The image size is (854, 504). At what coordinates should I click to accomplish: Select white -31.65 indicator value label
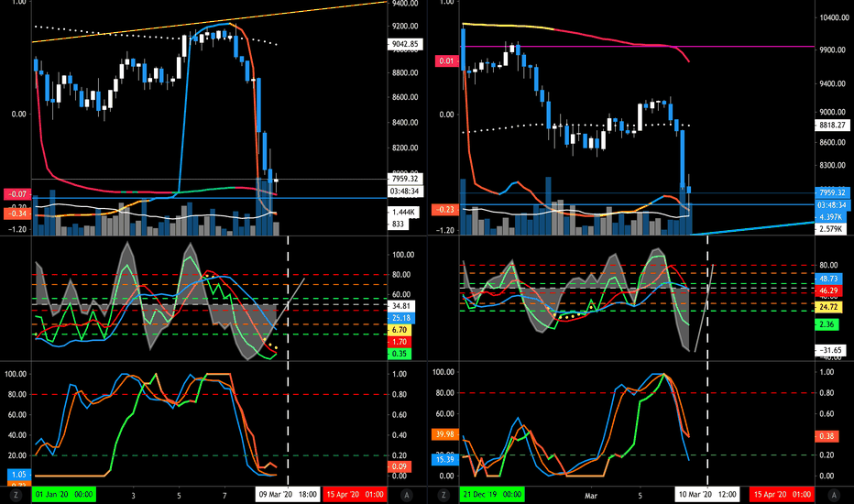click(830, 350)
